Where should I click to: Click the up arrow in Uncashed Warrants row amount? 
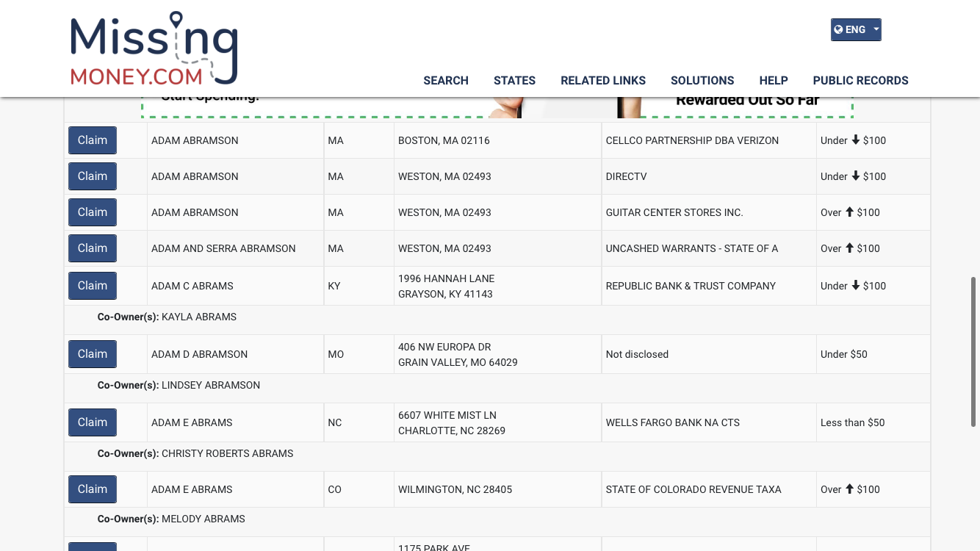(x=849, y=248)
